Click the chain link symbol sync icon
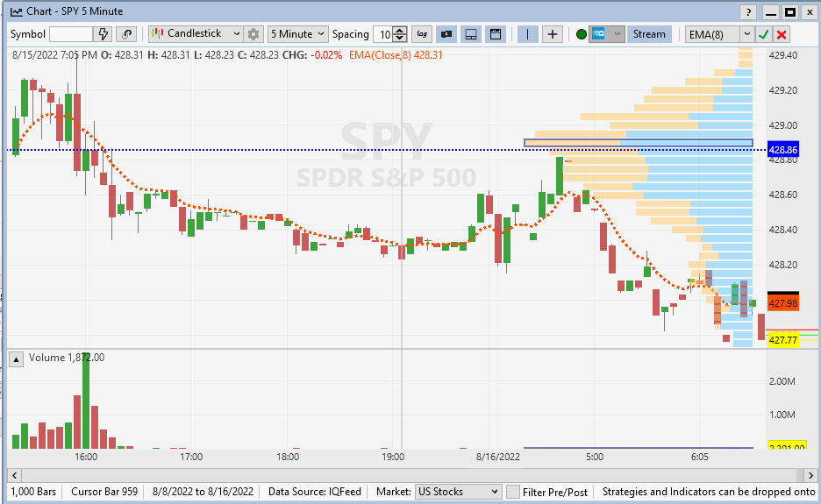 pos(126,34)
